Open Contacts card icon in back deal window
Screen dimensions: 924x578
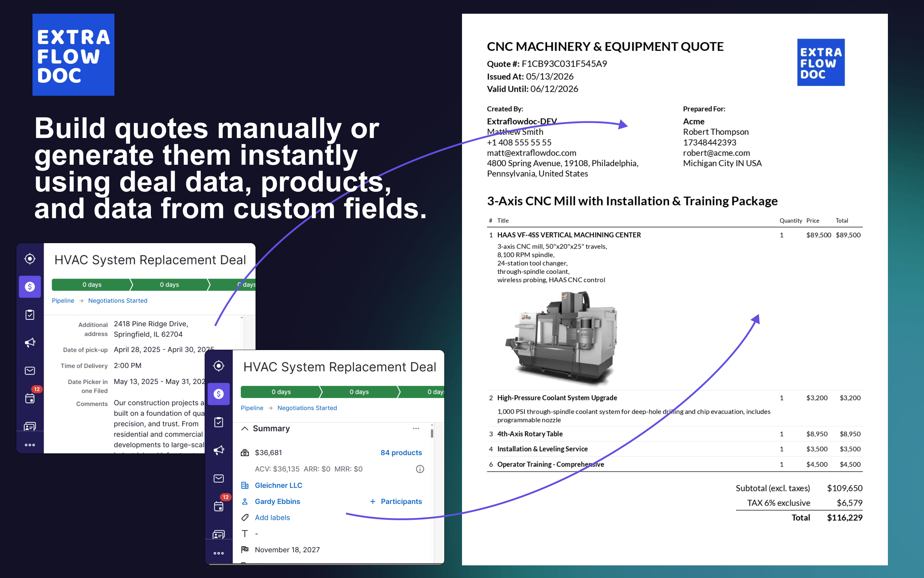pos(30,426)
